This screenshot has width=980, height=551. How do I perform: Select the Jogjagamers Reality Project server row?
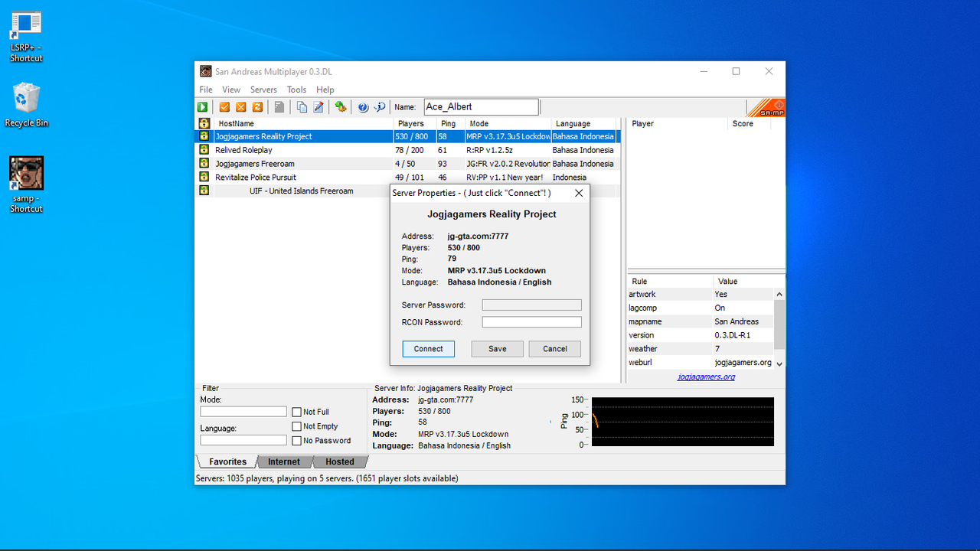point(407,136)
